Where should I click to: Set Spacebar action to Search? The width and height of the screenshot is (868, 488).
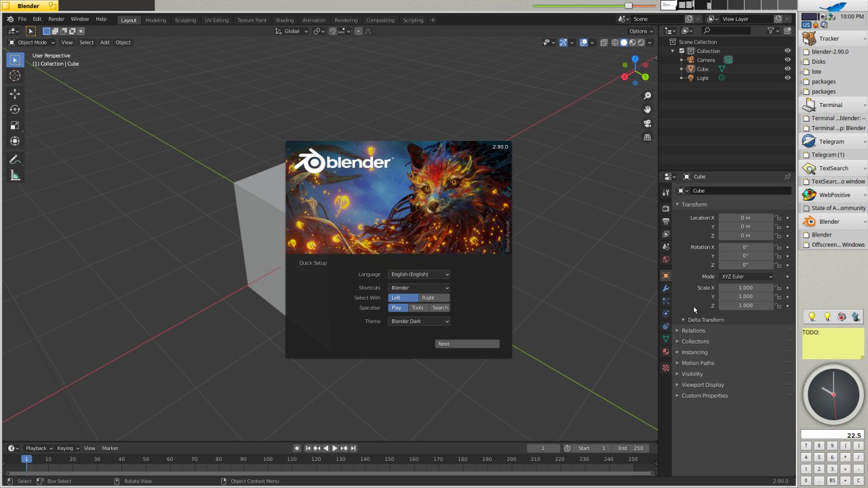click(440, 308)
